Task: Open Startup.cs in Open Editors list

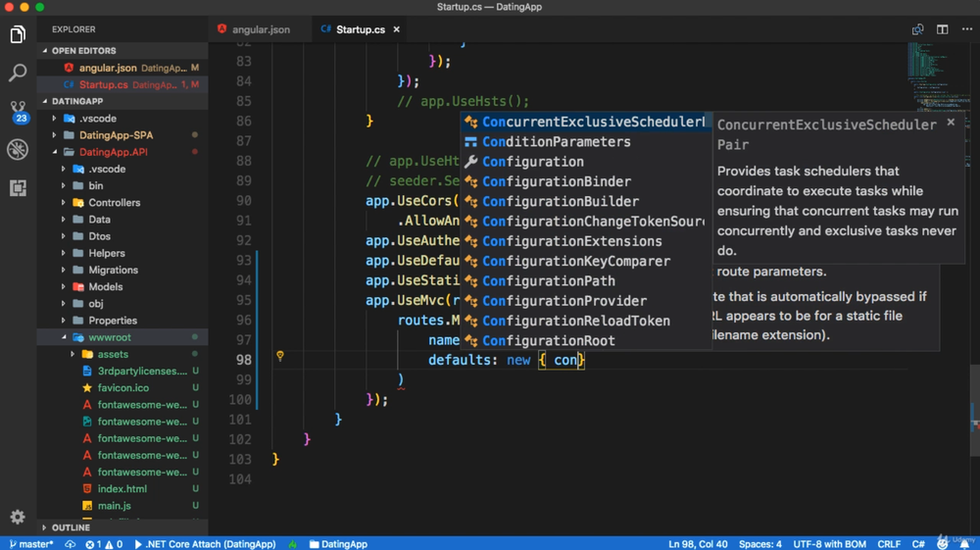Action: (122, 84)
